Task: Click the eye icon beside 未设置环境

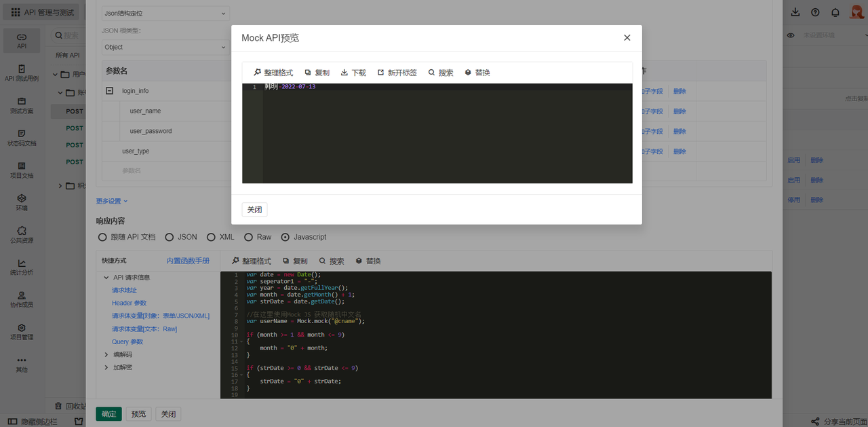Action: (x=790, y=35)
